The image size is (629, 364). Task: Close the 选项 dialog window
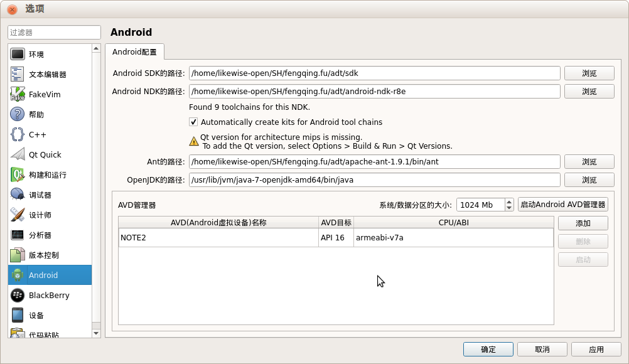point(13,9)
